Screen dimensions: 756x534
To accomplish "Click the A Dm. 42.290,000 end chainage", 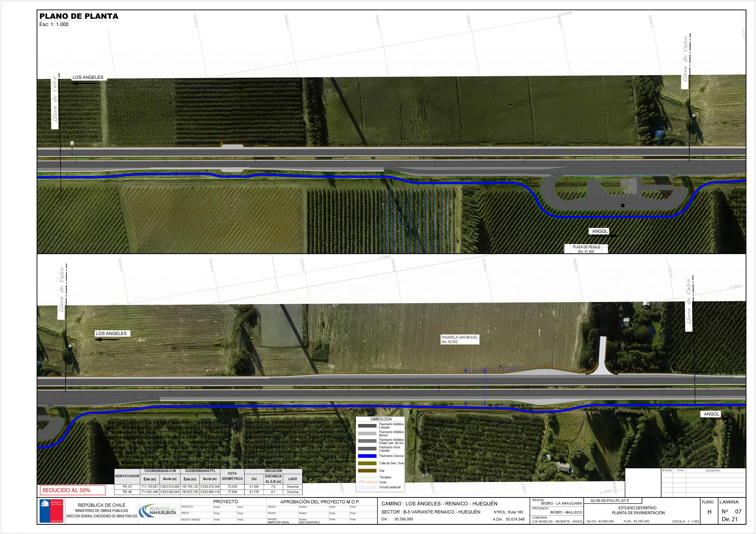I will tap(636, 522).
